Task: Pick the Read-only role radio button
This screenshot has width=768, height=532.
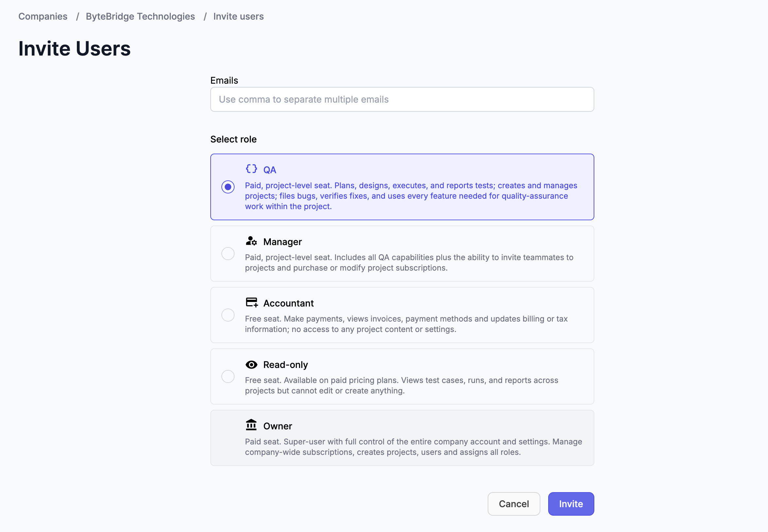Action: tap(228, 376)
